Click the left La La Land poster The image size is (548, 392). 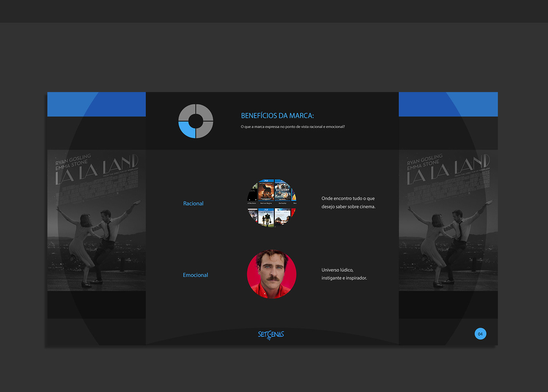pyautogui.click(x=97, y=220)
